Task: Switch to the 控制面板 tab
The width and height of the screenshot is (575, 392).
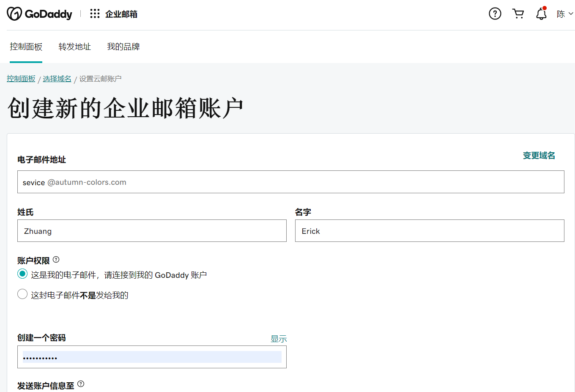Action: (x=26, y=47)
